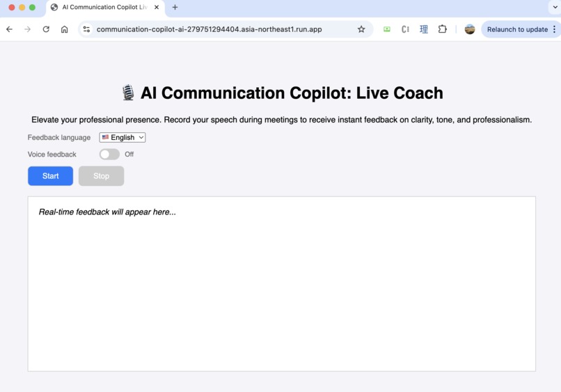Image resolution: width=561 pixels, height=392 pixels.
Task: Reload the page with the refresh icon
Action: click(x=46, y=29)
